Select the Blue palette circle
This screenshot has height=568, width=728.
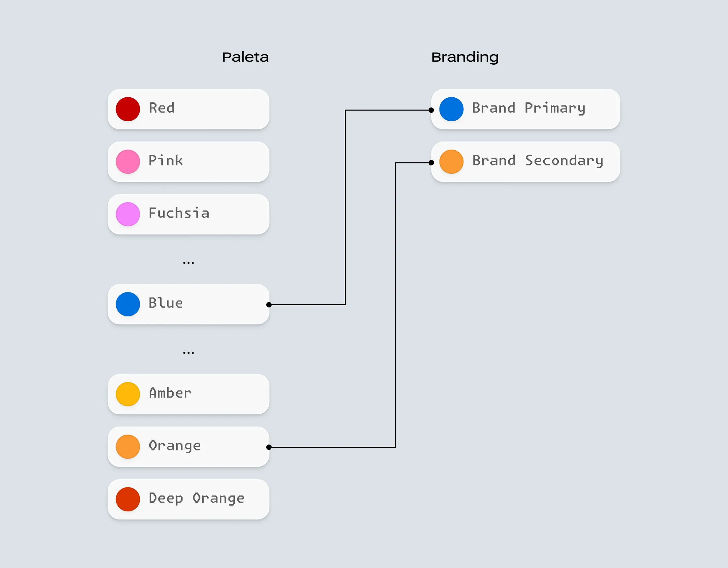(128, 304)
